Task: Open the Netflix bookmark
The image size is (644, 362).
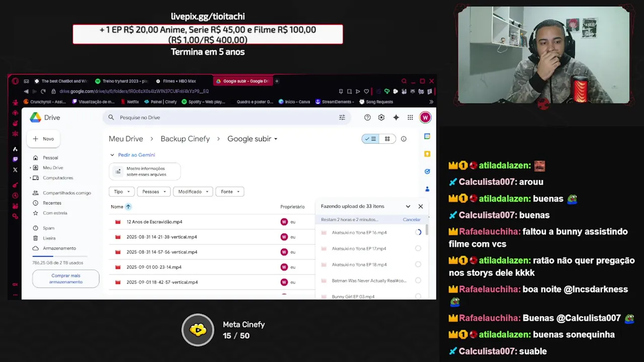Action: (130, 102)
